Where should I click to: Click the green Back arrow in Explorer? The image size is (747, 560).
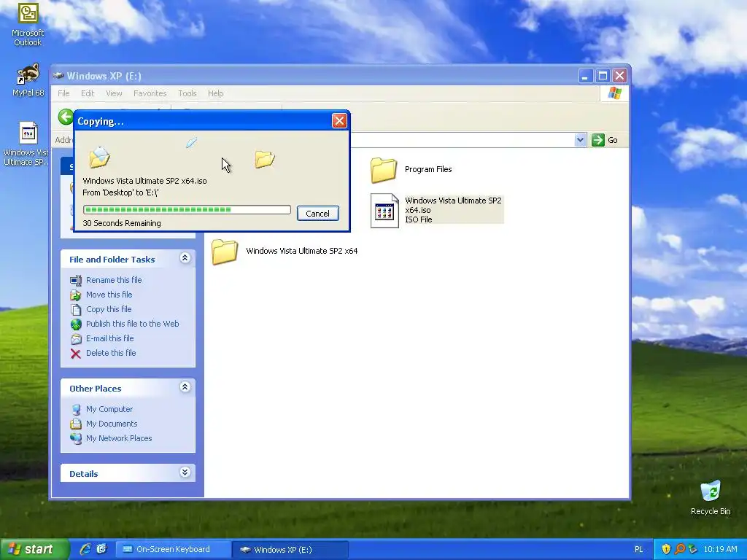click(66, 117)
